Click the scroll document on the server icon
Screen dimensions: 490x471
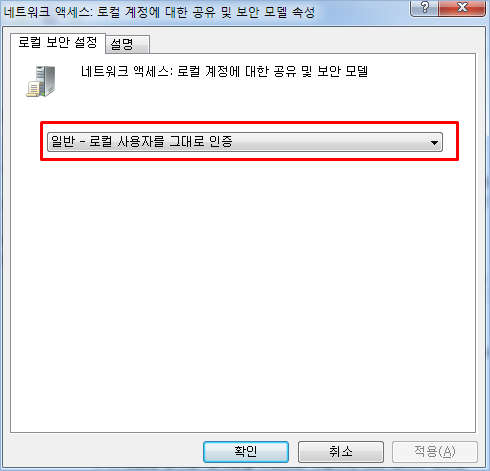[x=33, y=89]
